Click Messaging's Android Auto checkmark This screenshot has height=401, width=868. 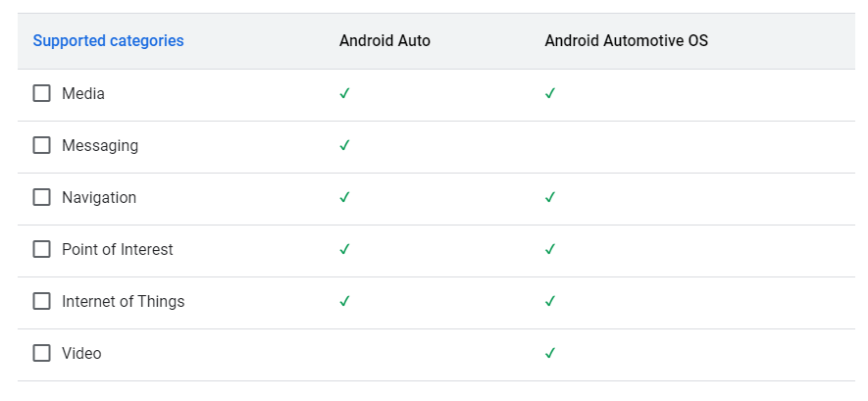coord(344,145)
